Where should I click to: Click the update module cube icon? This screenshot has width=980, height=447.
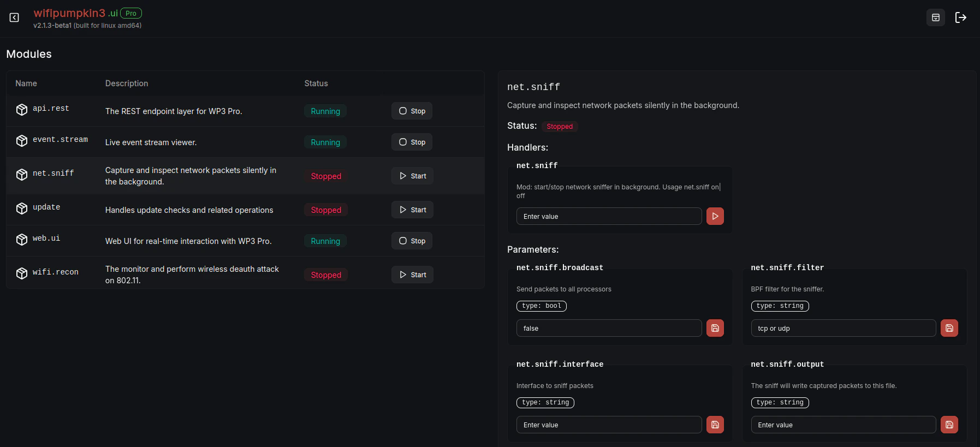(22, 208)
